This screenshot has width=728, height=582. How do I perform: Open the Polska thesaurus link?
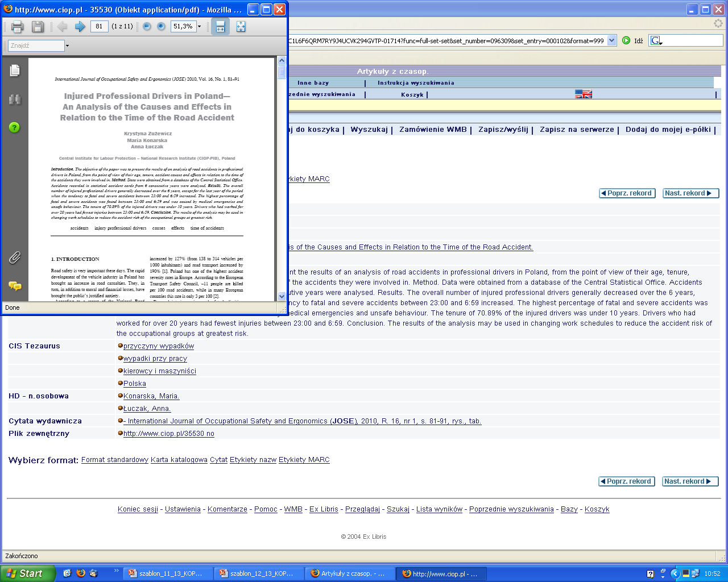click(x=135, y=384)
